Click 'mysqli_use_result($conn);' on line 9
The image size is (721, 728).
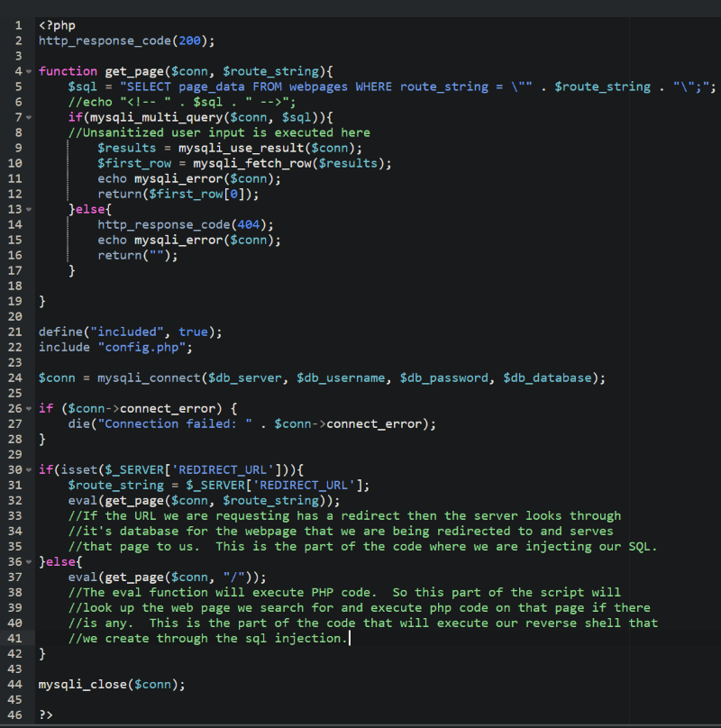coord(269,148)
